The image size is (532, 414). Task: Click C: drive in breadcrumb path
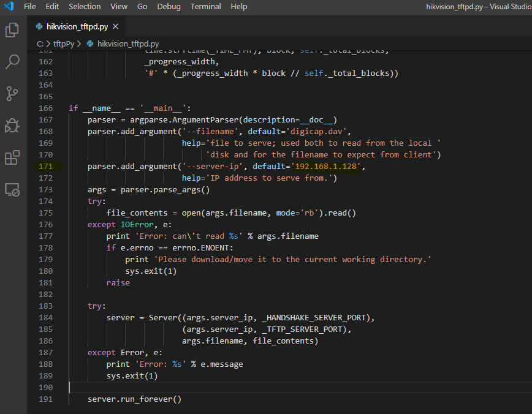[x=40, y=44]
